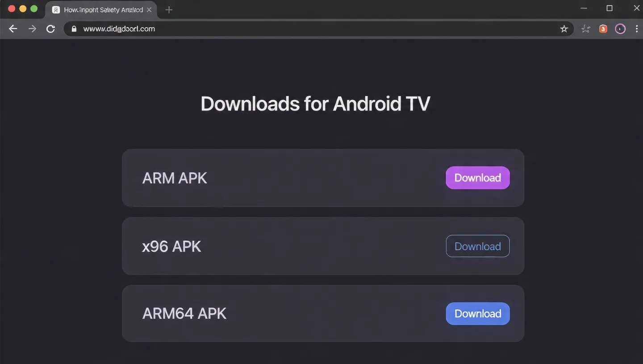Close the active tab with its X
Viewport: 643px width, 364px height.
coord(149,9)
